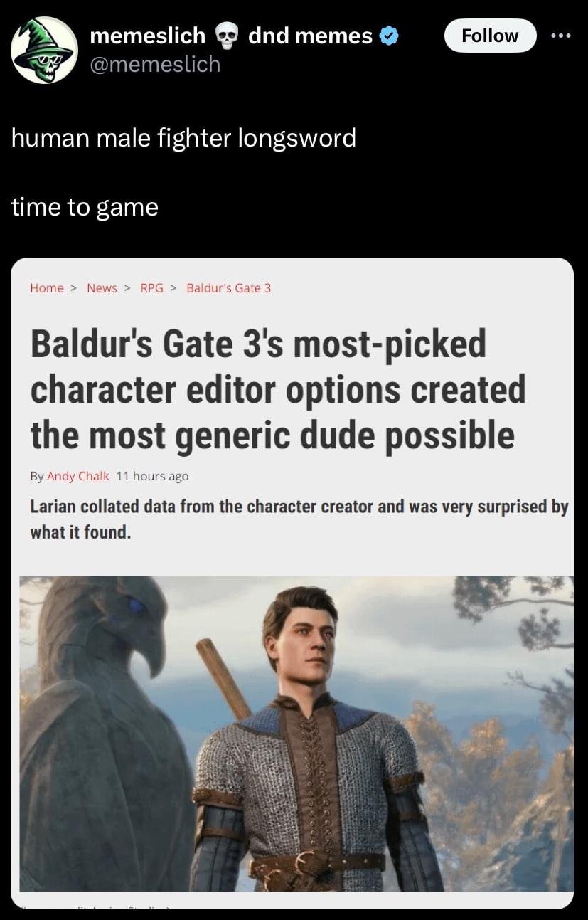Click the chevron after RPG breadcrumb

pos(174,288)
